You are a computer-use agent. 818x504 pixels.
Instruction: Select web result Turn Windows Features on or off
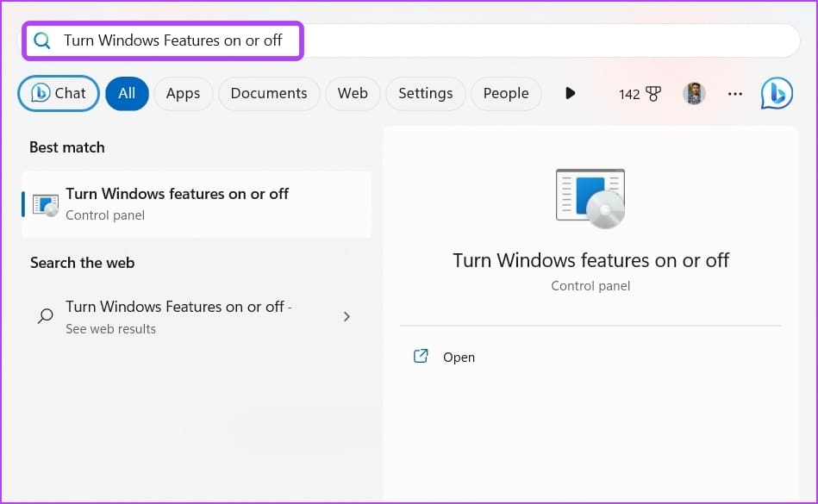[197, 316]
